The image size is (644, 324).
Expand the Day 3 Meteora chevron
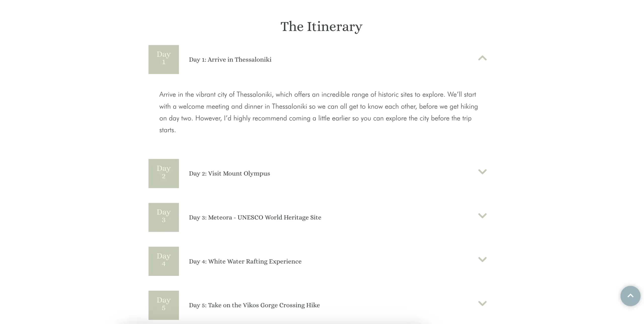(x=482, y=216)
